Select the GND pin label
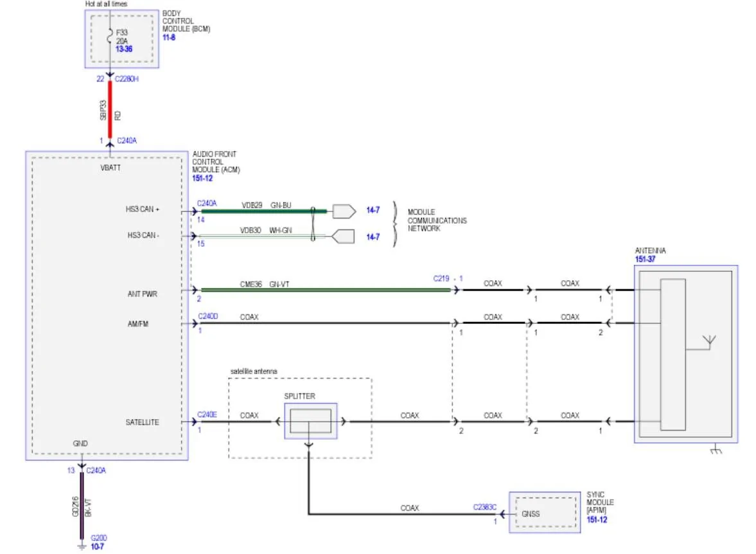The height and width of the screenshot is (554, 756). click(80, 443)
